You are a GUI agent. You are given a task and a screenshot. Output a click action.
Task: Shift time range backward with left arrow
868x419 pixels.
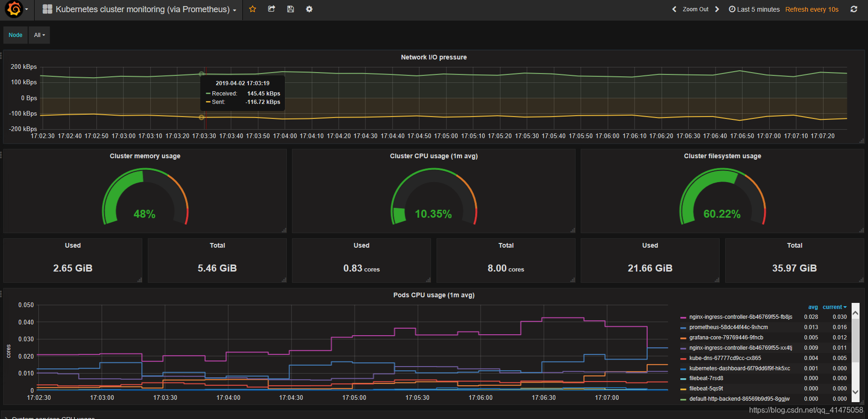(674, 9)
